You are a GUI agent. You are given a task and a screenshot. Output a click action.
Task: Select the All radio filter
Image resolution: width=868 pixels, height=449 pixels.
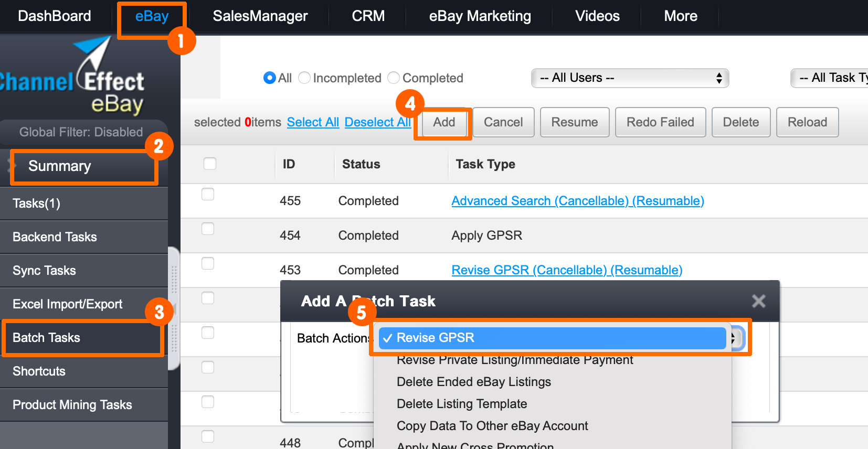coord(270,78)
